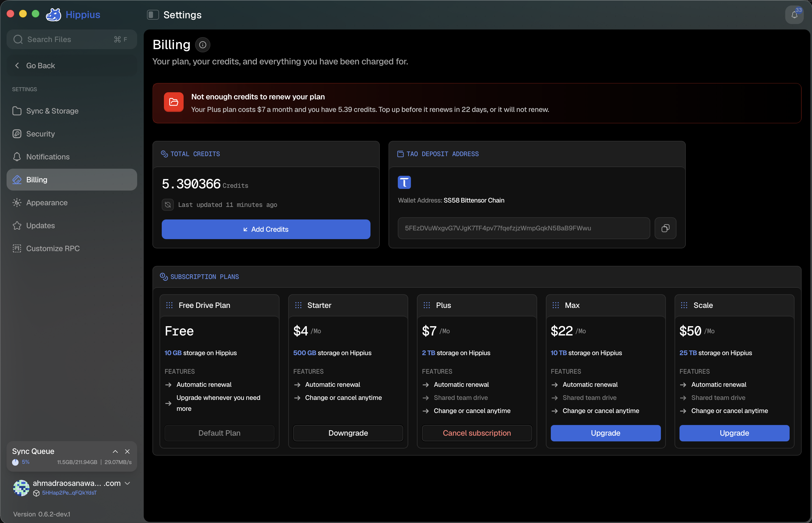Click the grid icon beside Free Drive Plan
This screenshot has height=523, width=812.
pyautogui.click(x=169, y=305)
